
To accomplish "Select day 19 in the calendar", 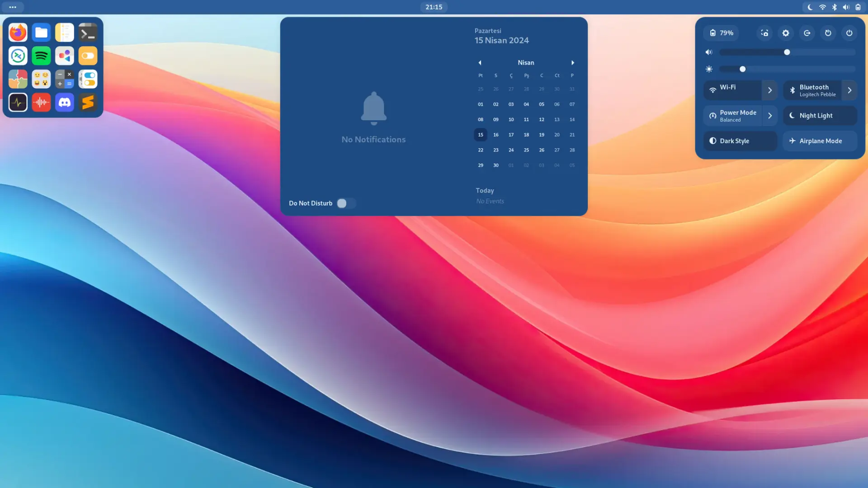I will click(542, 135).
